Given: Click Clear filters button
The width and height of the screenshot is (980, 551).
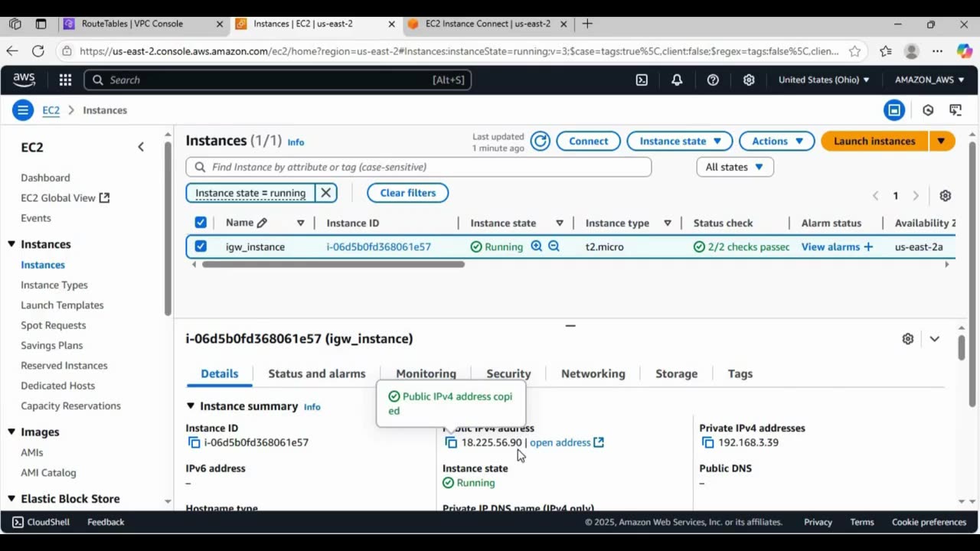Looking at the screenshot, I should pos(408,193).
